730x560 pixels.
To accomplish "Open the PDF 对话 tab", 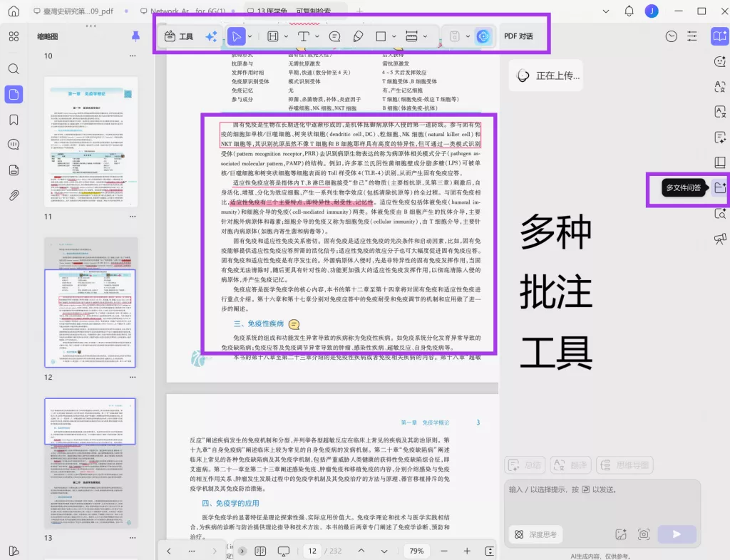I will tap(519, 36).
